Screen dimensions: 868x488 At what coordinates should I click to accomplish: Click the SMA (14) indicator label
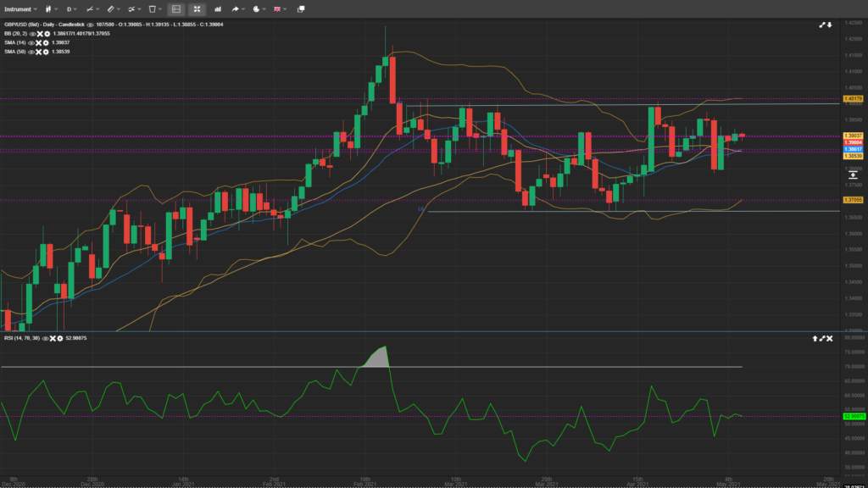click(x=15, y=42)
